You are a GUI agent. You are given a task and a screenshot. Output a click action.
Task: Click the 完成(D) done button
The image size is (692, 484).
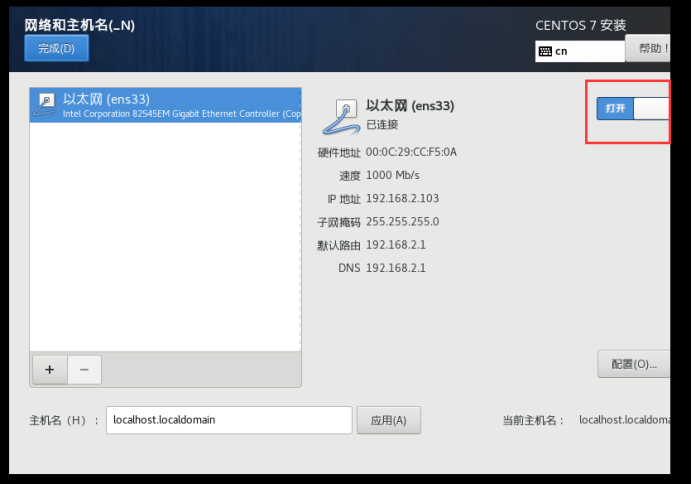(56, 48)
